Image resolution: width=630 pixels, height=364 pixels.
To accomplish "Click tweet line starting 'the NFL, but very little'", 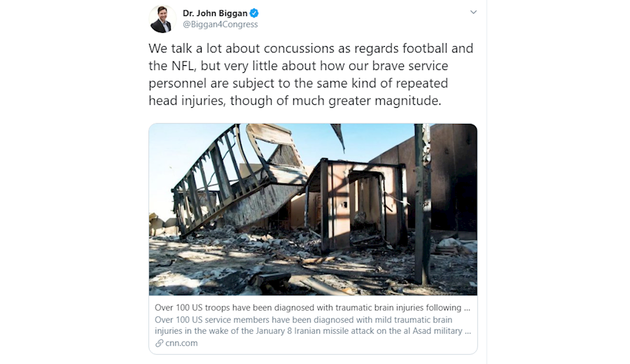I will [x=298, y=66].
